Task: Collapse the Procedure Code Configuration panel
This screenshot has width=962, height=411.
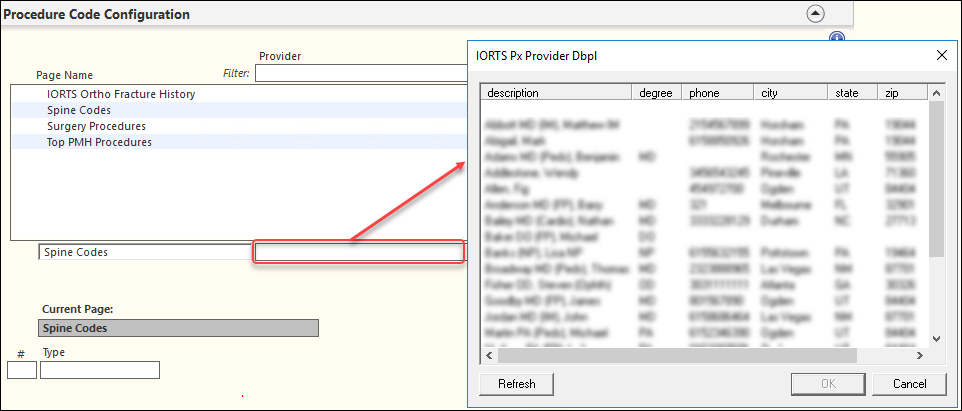Action: point(815,14)
